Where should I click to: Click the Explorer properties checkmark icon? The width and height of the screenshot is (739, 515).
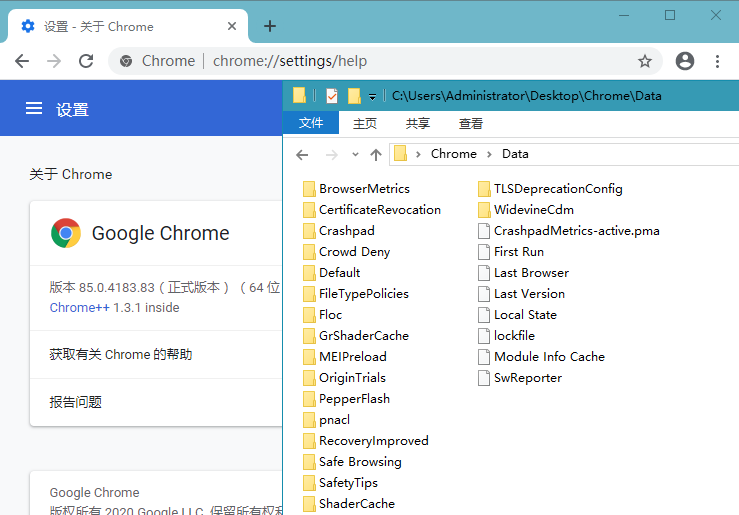pos(332,96)
